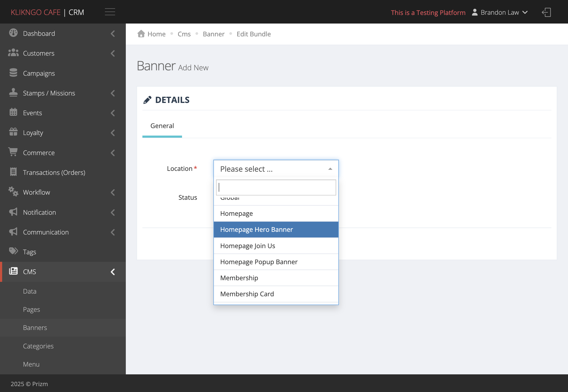The width and height of the screenshot is (568, 392).
Task: Click the Commerce shopping cart icon
Action: pyautogui.click(x=13, y=152)
